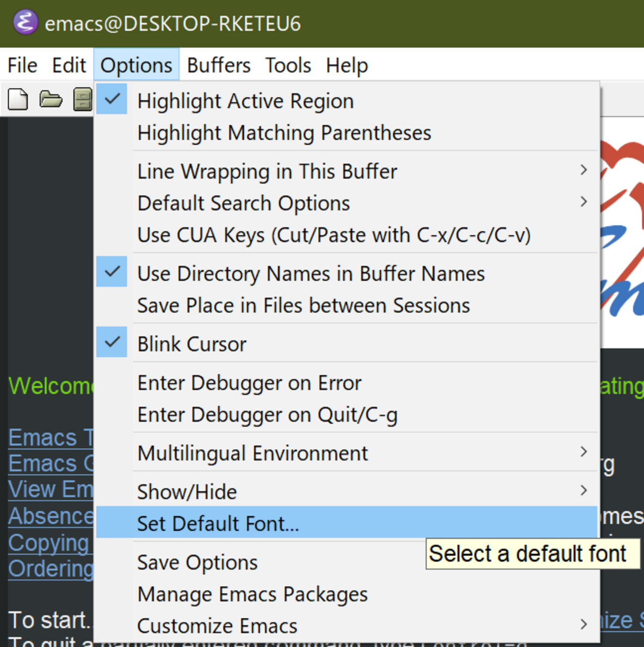
Task: Open the View Em... link
Action: pyautogui.click(x=51, y=489)
